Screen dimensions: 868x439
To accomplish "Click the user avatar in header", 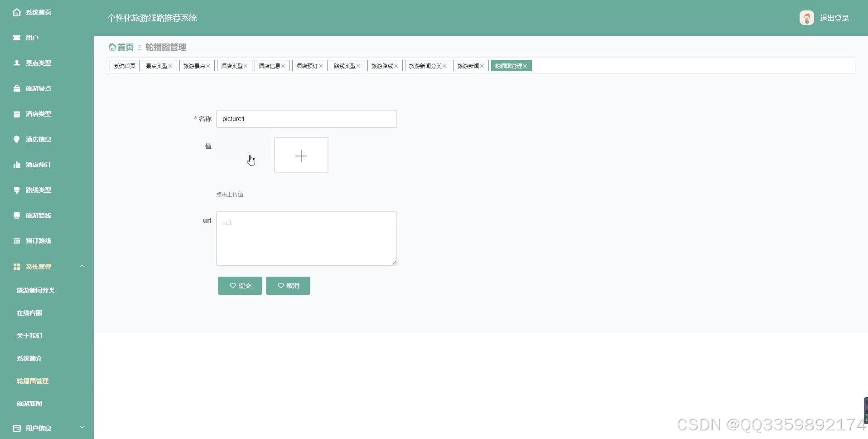I will tap(806, 18).
